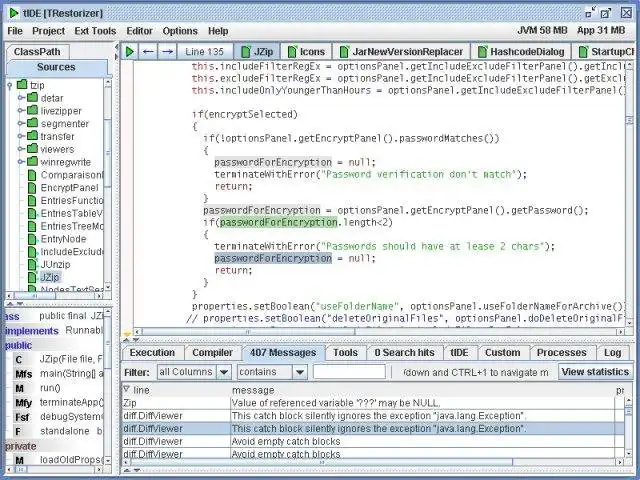Viewport: 640px width, 480px height.
Task: Click the winregwrite folder icon
Action: pos(33,161)
